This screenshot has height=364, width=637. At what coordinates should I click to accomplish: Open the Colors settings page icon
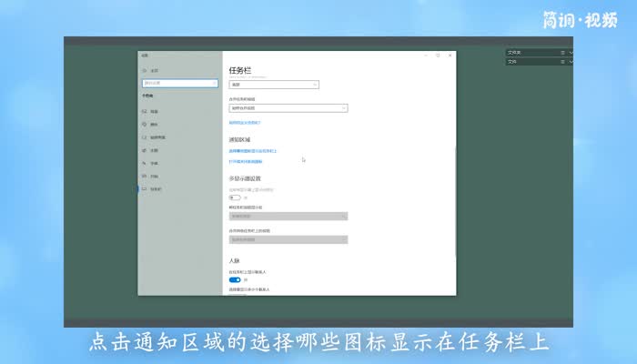click(144, 124)
